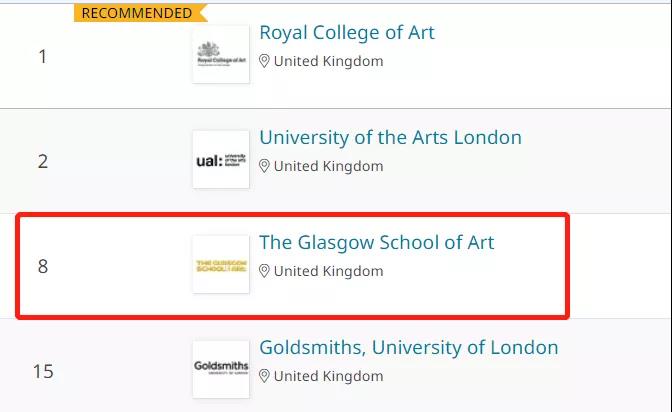Click United Kingdom text under Goldsmiths

(328, 376)
